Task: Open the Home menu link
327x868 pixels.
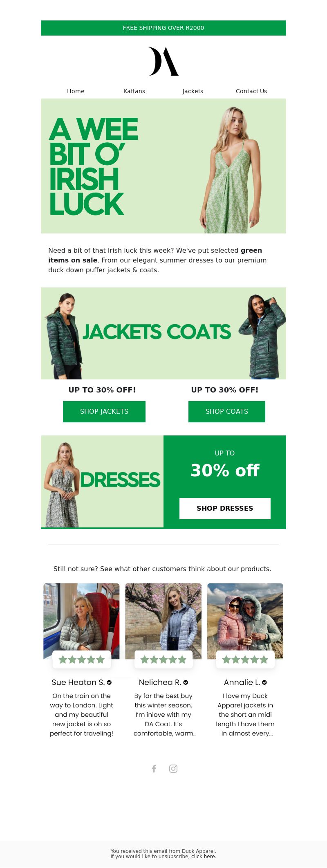Action: (76, 91)
